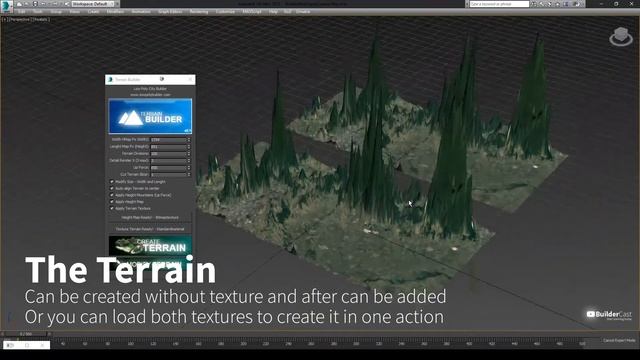Toggle Apply Height Mountains (Up Force) checkbox
This screenshot has width=640, height=360.
point(112,195)
